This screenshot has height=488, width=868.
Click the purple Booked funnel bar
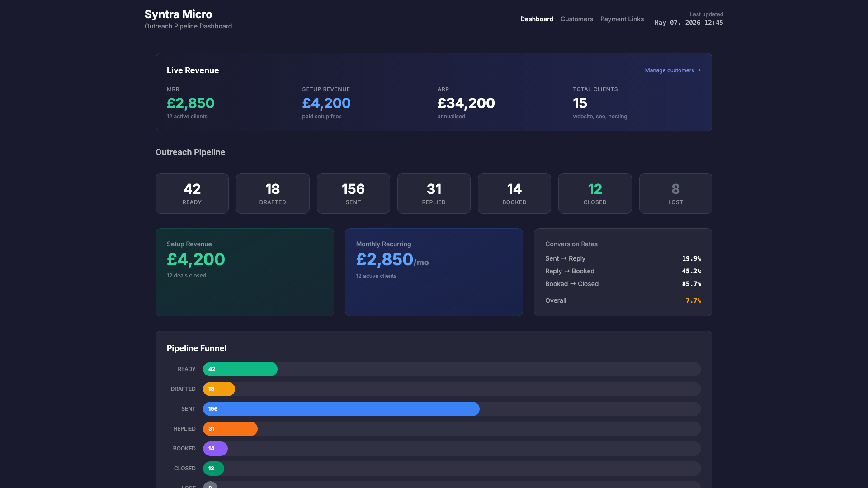pos(215,449)
